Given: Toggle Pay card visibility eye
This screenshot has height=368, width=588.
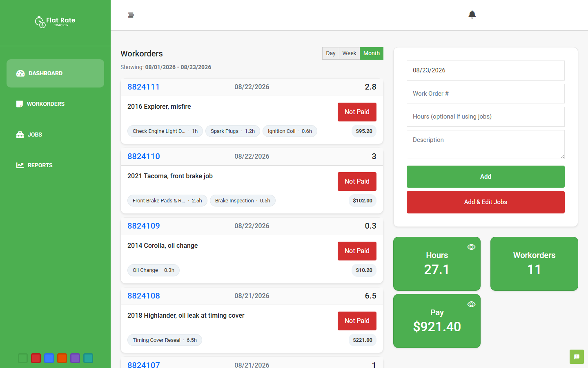Looking at the screenshot, I should pos(471,304).
